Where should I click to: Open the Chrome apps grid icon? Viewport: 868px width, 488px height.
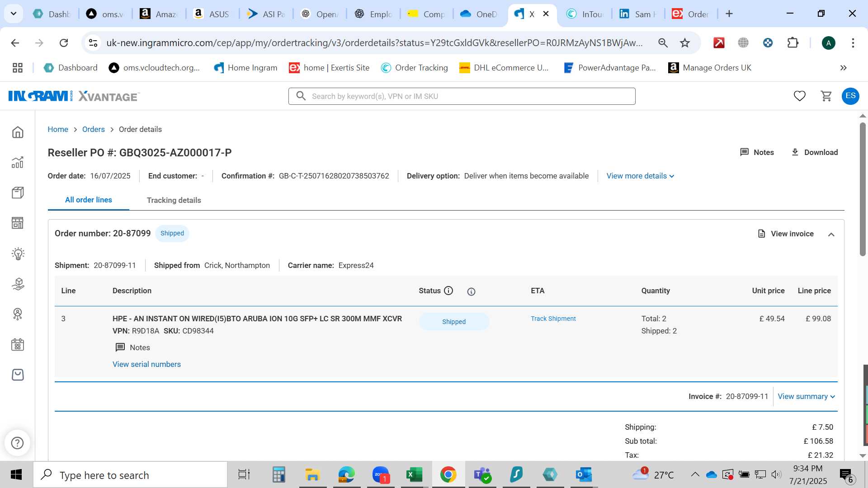click(18, 68)
